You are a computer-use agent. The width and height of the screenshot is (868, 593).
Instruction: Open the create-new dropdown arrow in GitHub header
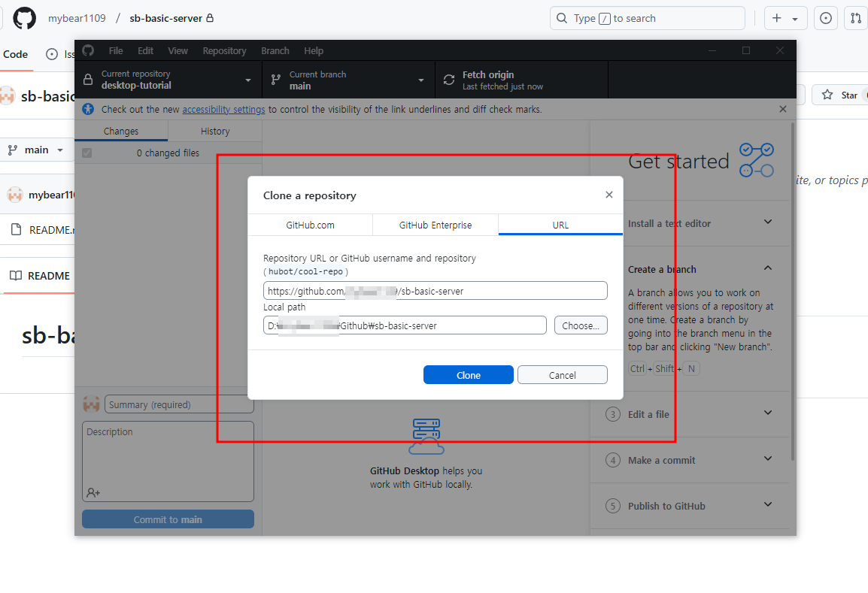tap(795, 19)
